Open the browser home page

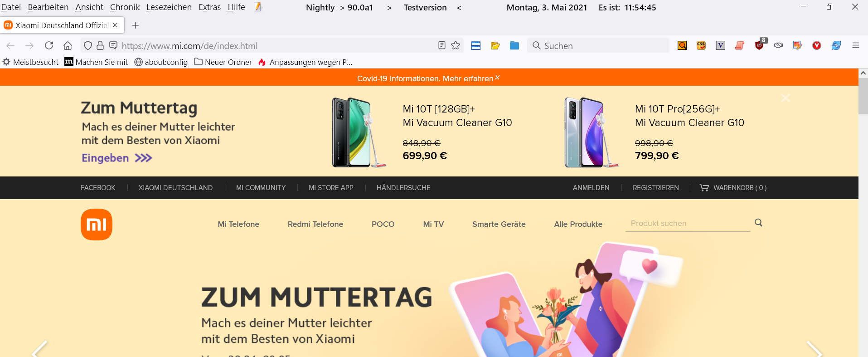(68, 45)
